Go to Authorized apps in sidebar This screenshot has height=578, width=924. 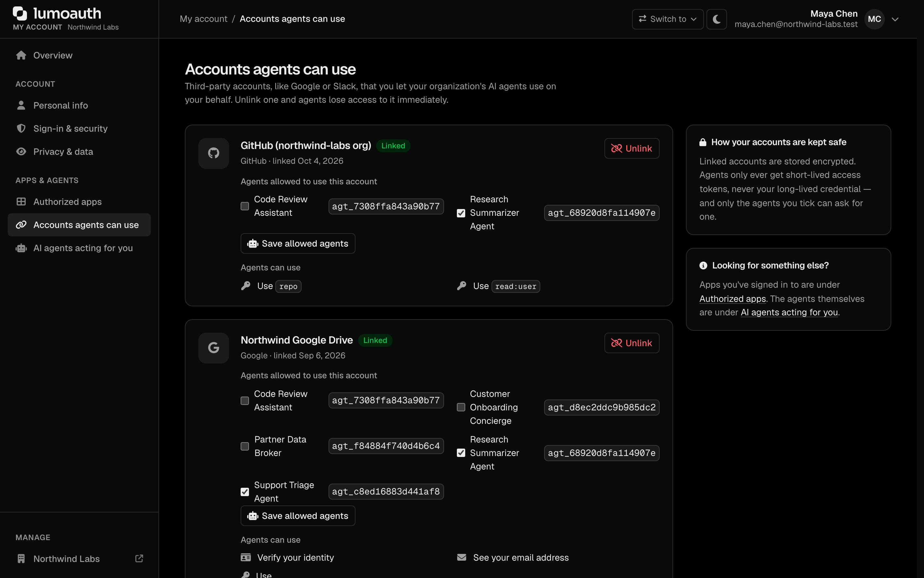click(79, 201)
